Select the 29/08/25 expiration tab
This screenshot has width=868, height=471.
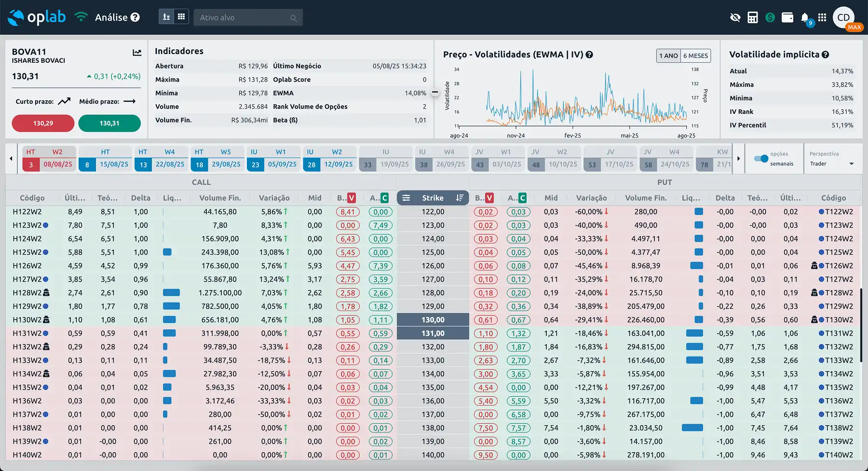pyautogui.click(x=217, y=159)
